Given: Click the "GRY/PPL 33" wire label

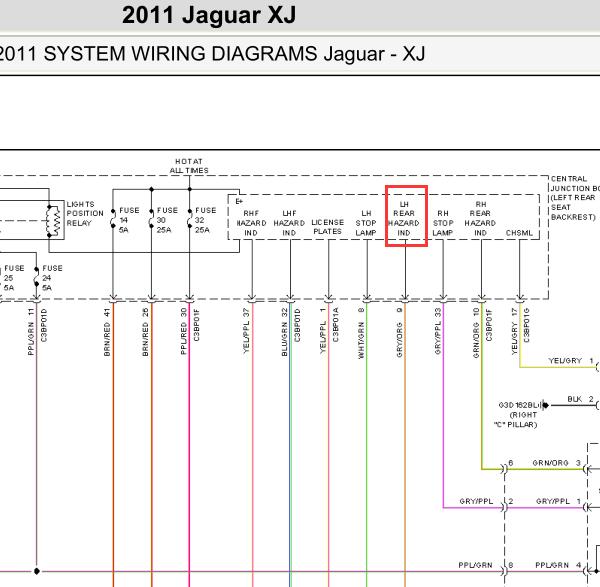Looking at the screenshot, I should [x=438, y=331].
